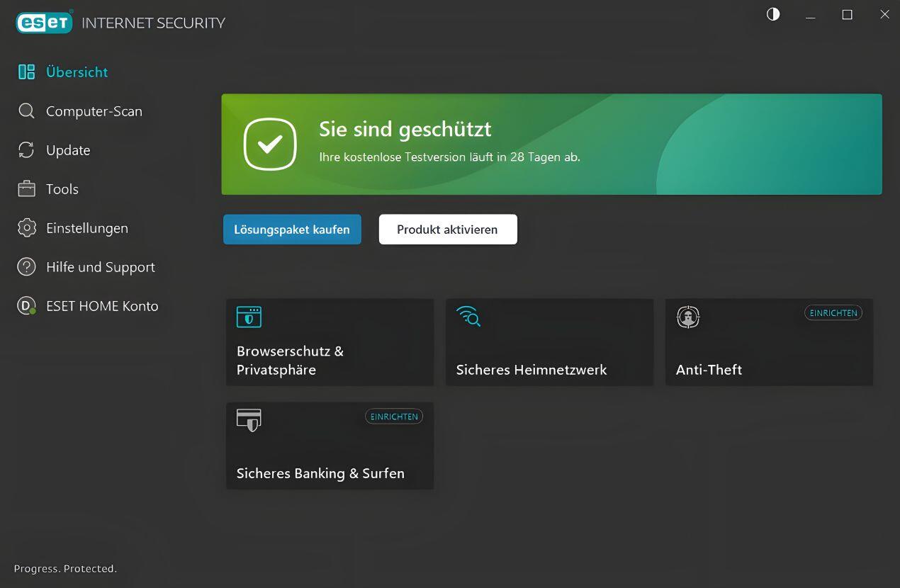Viewport: 900px width, 588px height.
Task: Click EINRICHTEN badge on Anti-Theft tile
Action: coord(833,313)
